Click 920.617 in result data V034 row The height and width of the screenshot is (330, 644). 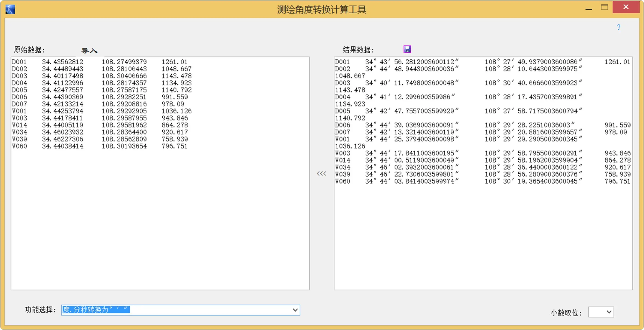[x=618, y=167]
